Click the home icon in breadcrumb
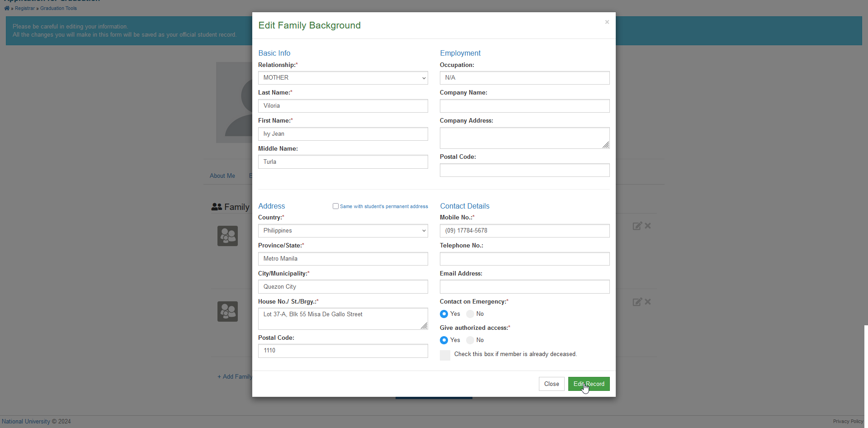This screenshot has width=868, height=428. tap(7, 8)
